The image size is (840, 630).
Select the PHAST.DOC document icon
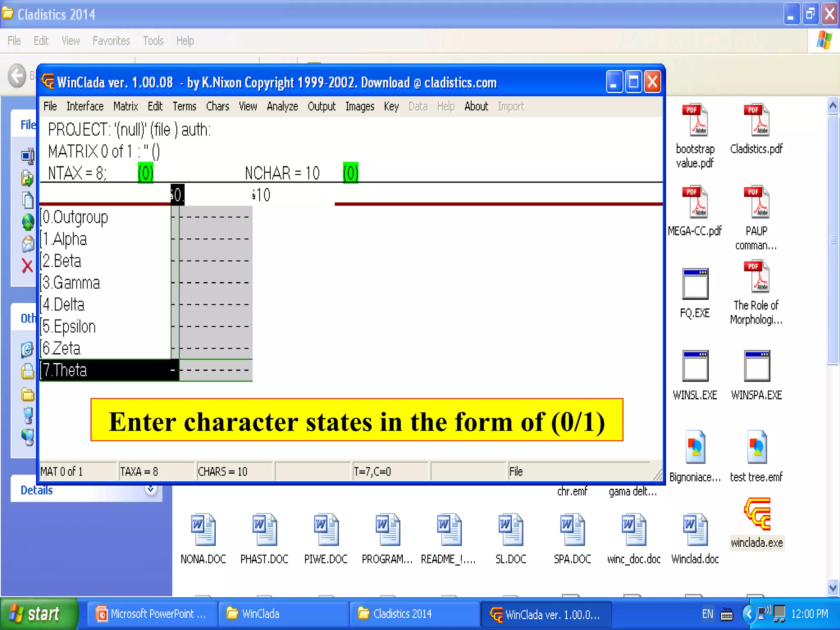tap(265, 530)
